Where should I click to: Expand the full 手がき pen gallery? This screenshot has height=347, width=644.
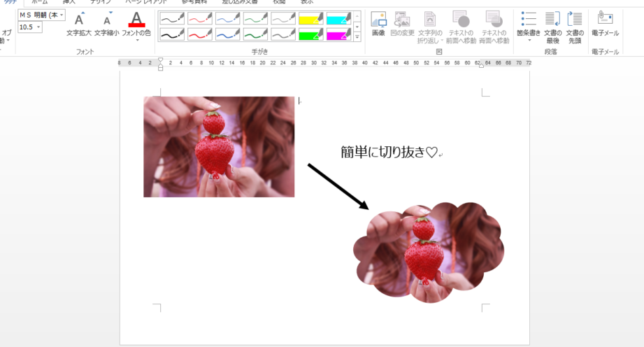point(357,37)
